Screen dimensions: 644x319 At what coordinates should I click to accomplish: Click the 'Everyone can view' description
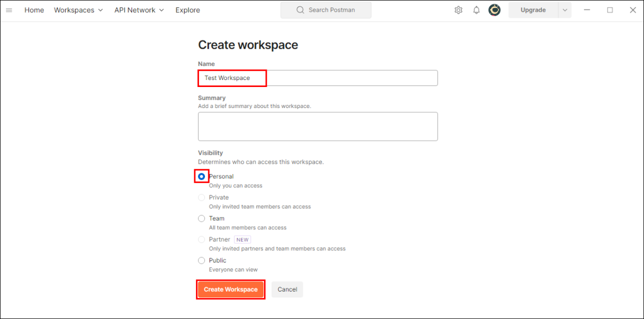click(233, 270)
